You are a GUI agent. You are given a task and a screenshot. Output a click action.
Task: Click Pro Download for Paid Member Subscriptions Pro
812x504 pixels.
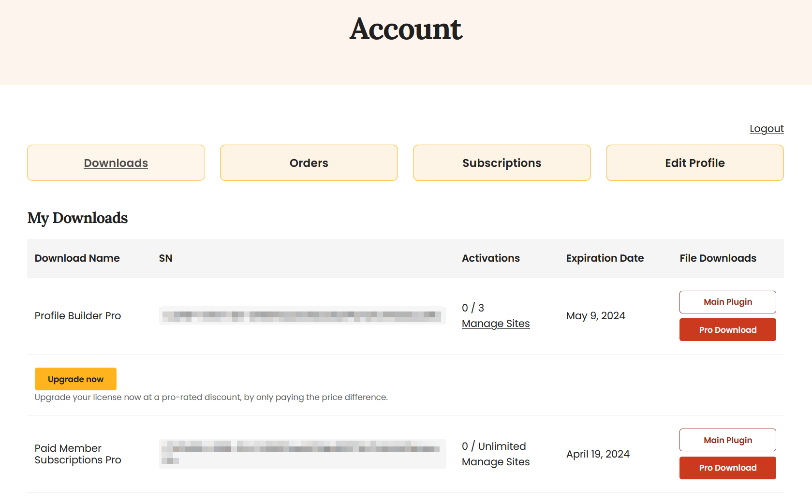point(728,468)
